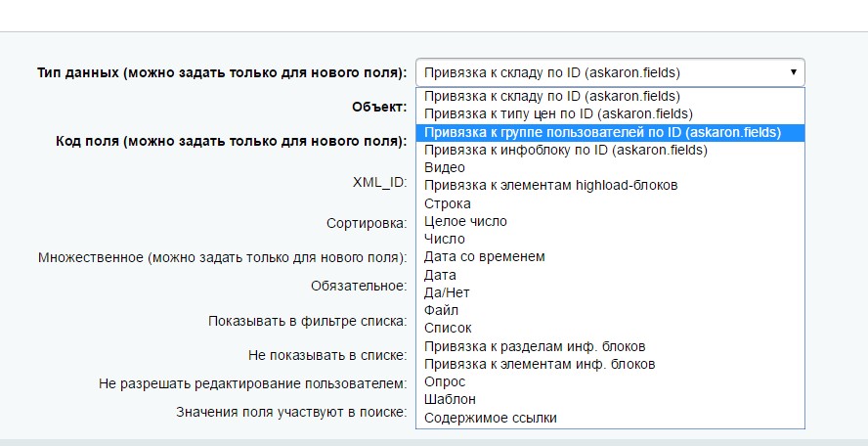Select the 'Шаблон' option
The image size is (868, 446).
coord(451,399)
